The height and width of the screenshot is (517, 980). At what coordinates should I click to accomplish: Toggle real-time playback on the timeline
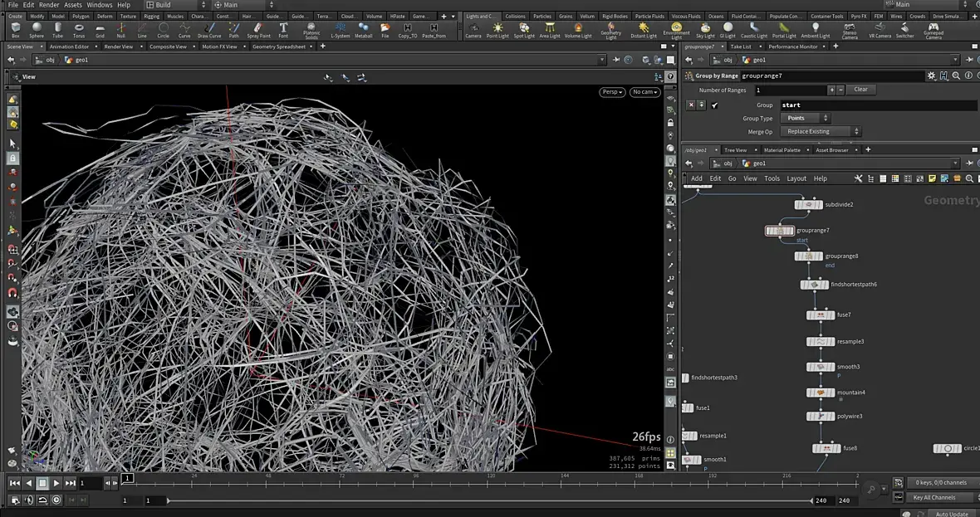coord(56,500)
